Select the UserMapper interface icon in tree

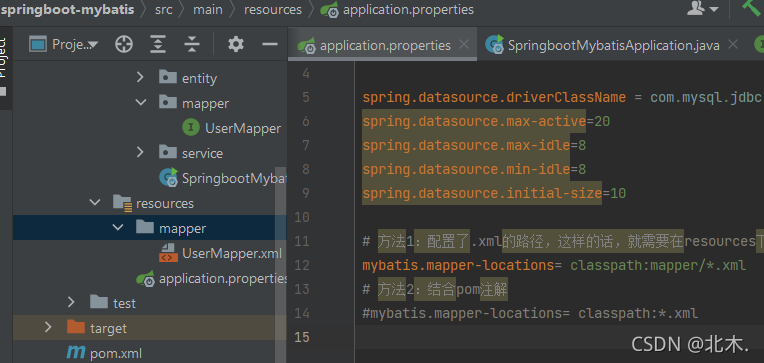pos(191,128)
